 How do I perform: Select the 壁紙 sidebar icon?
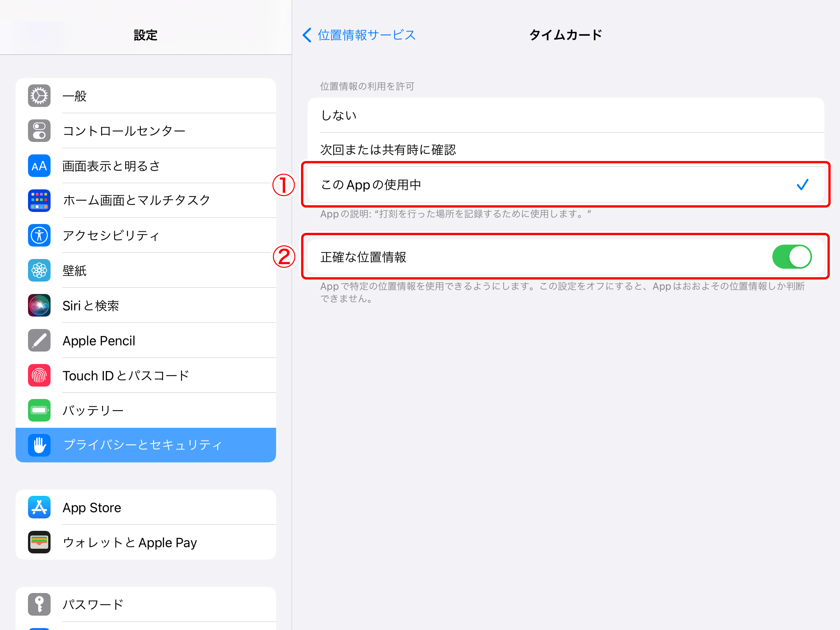[38, 270]
